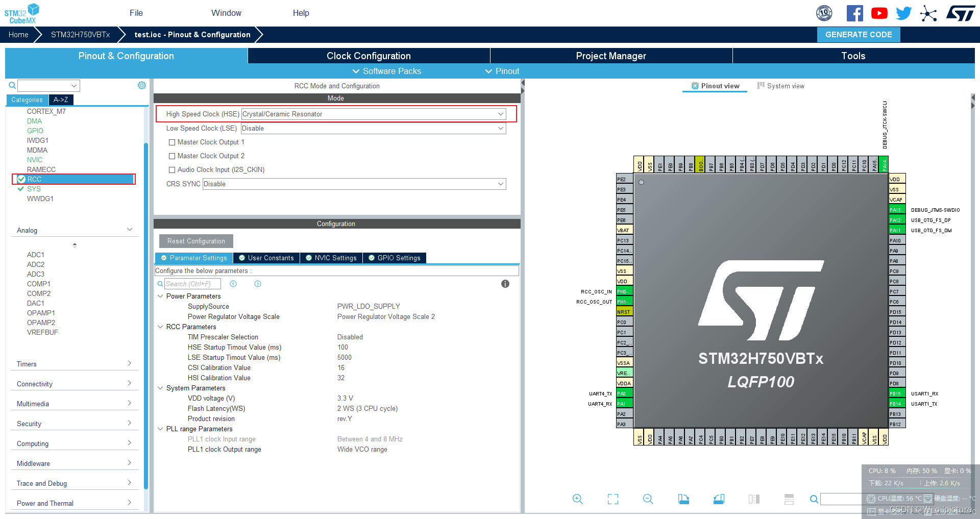Screen dimensions: 980x519
Task: Click the pin search magnifier icon
Action: click(814, 499)
